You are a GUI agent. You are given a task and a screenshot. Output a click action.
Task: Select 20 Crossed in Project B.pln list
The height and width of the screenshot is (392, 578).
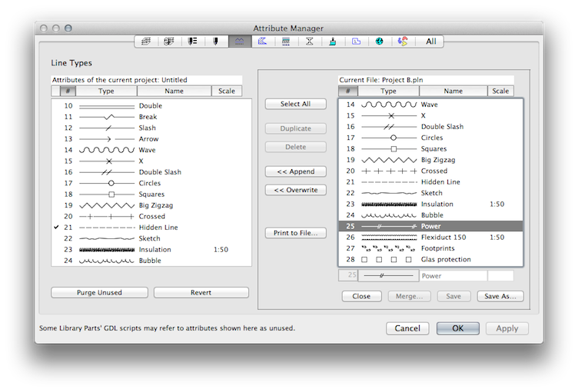pyautogui.click(x=430, y=171)
